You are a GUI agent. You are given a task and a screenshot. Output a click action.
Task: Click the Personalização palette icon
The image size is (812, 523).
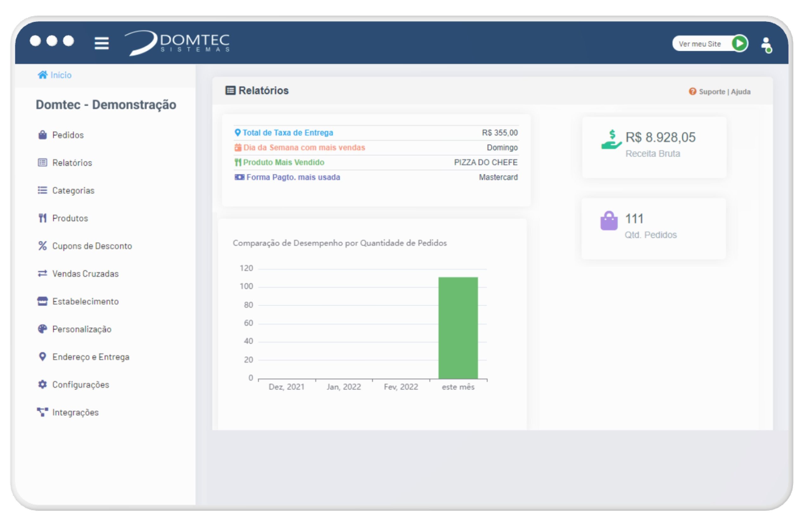[43, 329]
